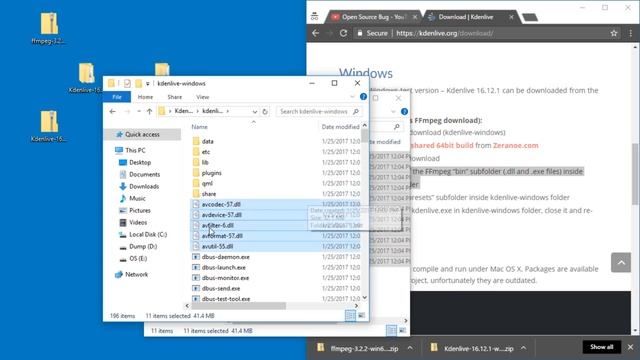Go up one folder level in Explorer
Screen dimensions: 640x360
tap(149, 111)
